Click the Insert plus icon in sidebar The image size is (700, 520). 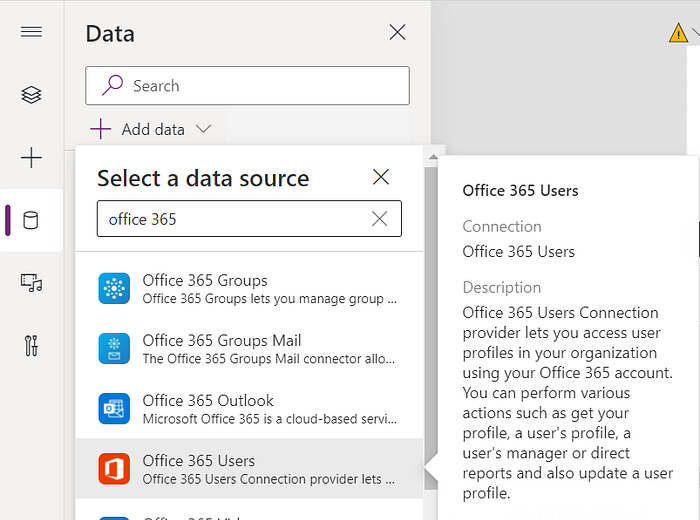click(x=31, y=158)
